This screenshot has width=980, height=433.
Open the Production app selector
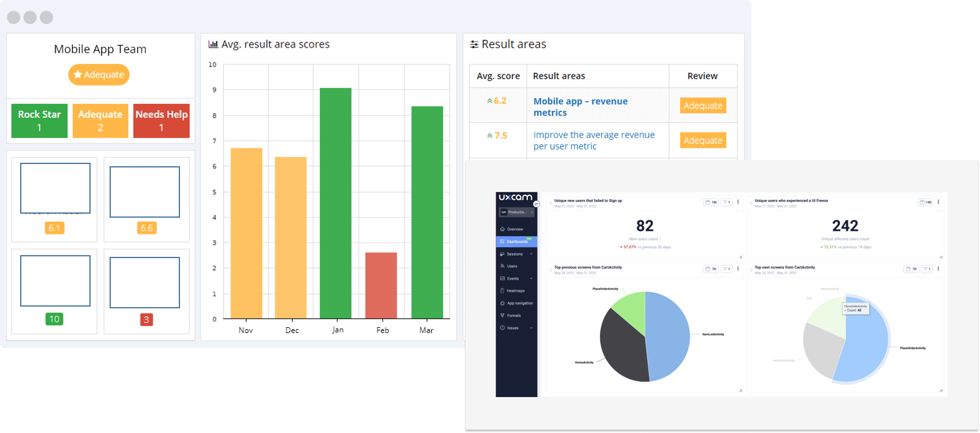click(516, 212)
